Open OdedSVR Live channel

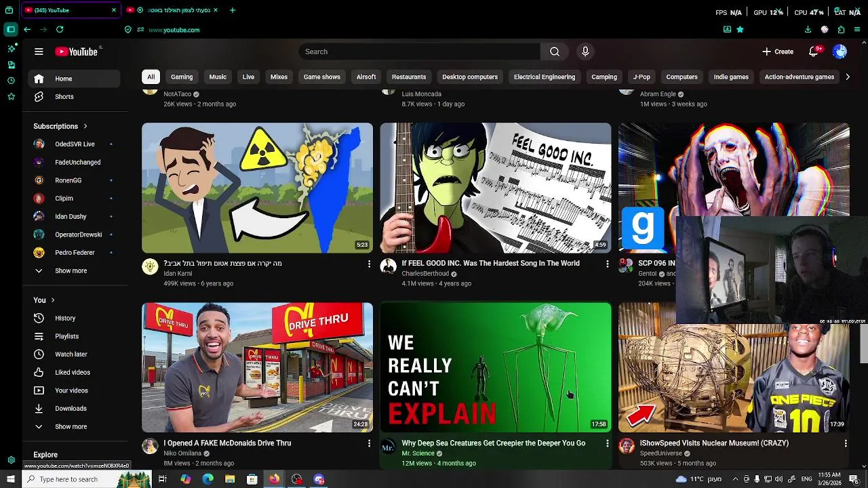[x=75, y=144]
